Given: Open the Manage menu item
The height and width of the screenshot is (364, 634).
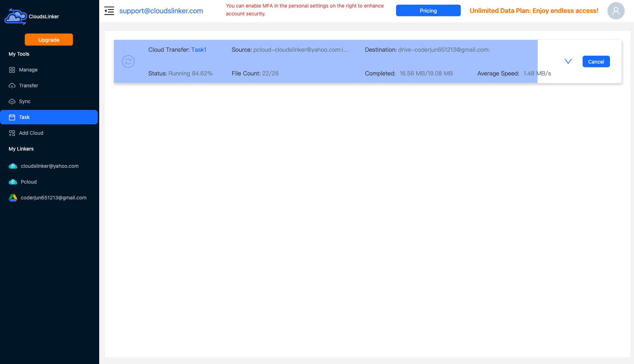Looking at the screenshot, I should 49,70.
